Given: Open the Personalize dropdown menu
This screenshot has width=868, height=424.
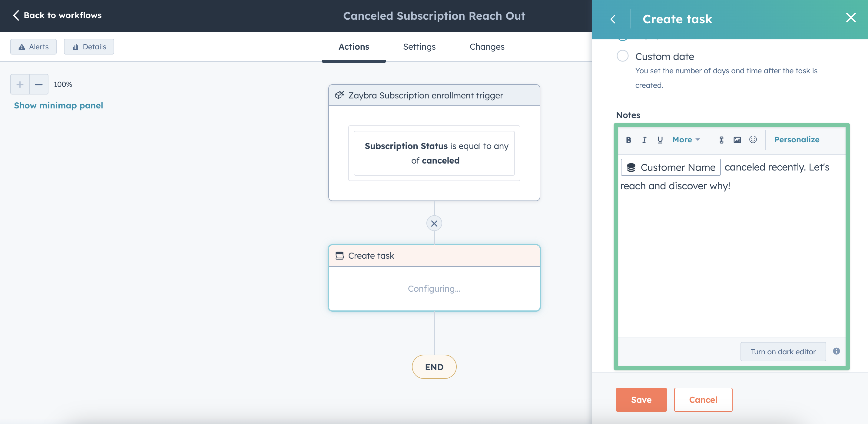Looking at the screenshot, I should (797, 140).
